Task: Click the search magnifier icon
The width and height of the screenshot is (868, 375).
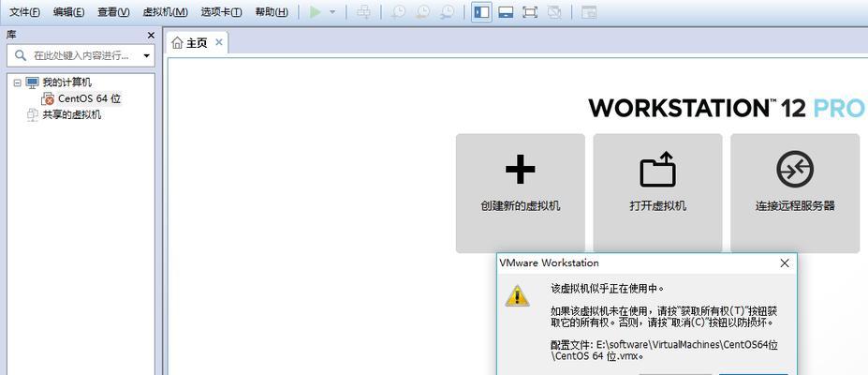Action: pyautogui.click(x=20, y=55)
